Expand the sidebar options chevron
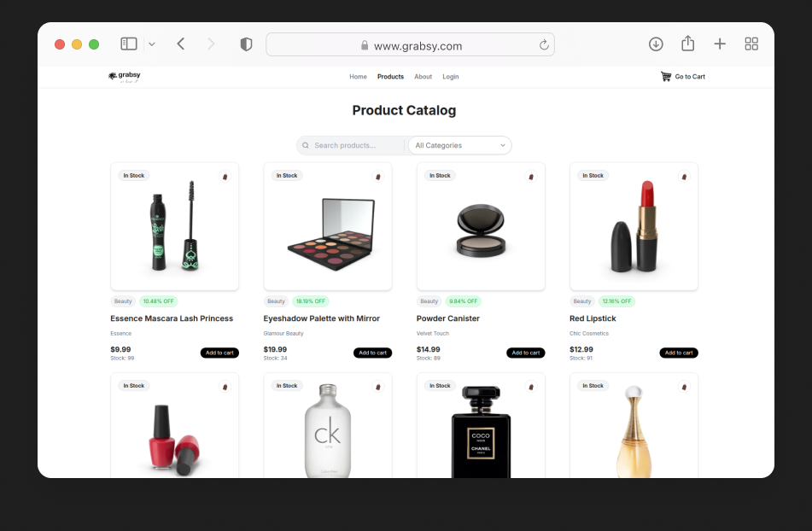This screenshot has height=531, width=812. click(x=152, y=44)
